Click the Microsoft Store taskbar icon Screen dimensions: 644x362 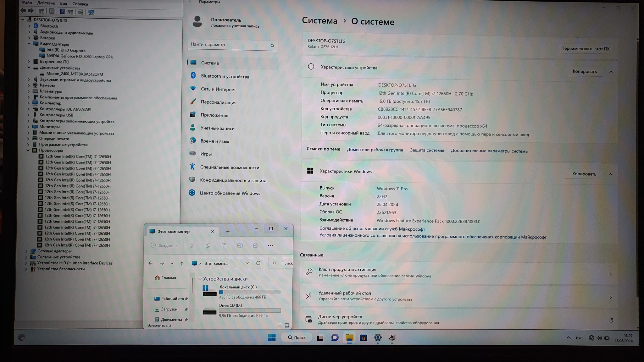(x=363, y=337)
